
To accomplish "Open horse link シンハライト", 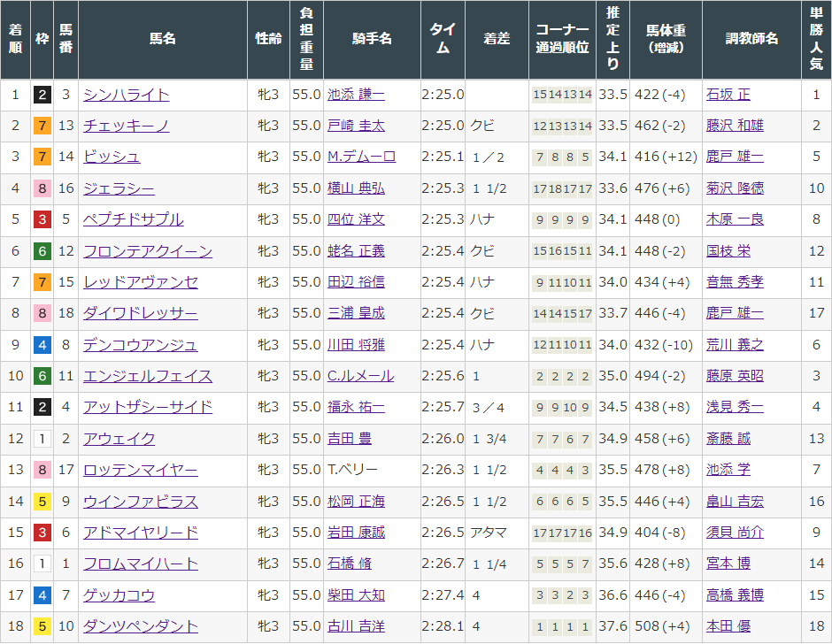I will 127,95.
